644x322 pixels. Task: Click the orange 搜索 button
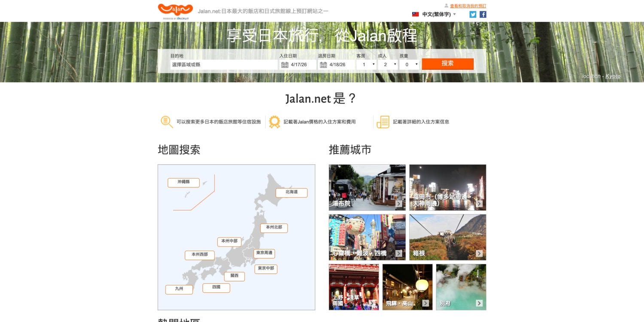pyautogui.click(x=447, y=64)
